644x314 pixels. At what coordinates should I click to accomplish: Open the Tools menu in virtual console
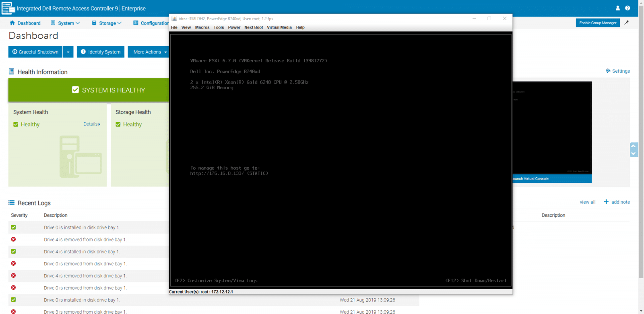(219, 27)
